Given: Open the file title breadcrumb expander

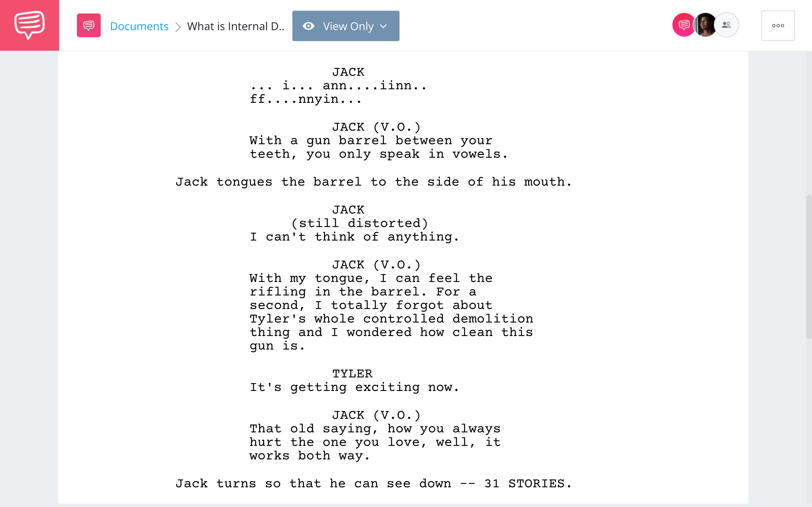Looking at the screenshot, I should click(x=234, y=26).
